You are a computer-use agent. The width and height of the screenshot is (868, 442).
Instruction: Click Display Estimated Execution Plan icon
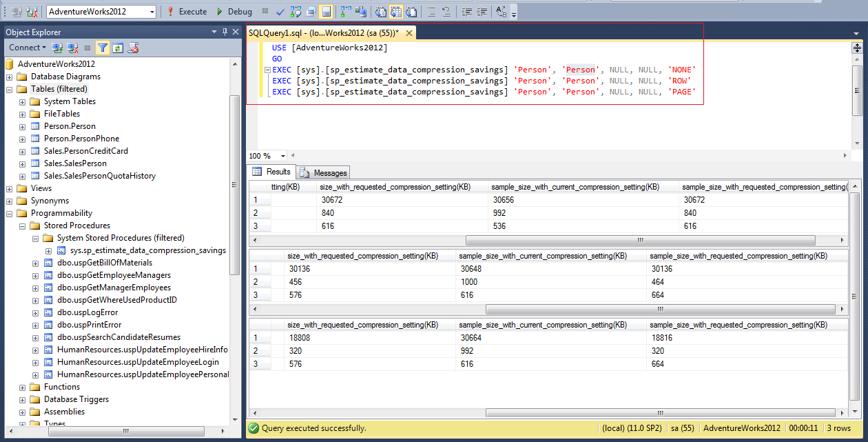tap(296, 12)
